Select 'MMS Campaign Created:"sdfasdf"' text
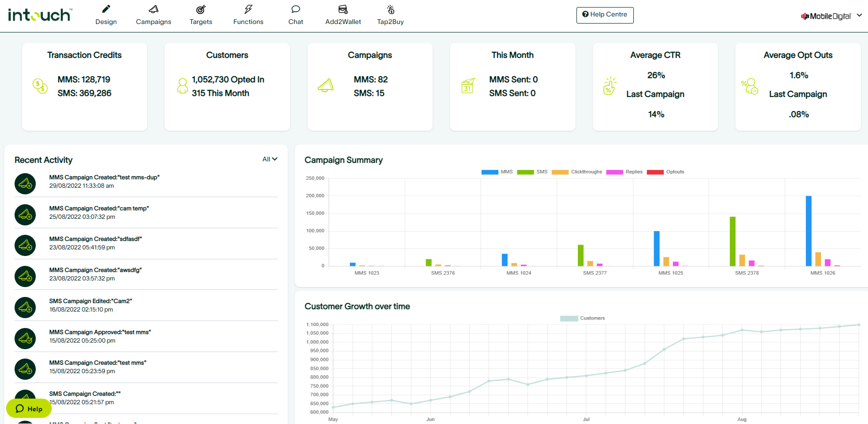The width and height of the screenshot is (868, 424). (x=95, y=239)
